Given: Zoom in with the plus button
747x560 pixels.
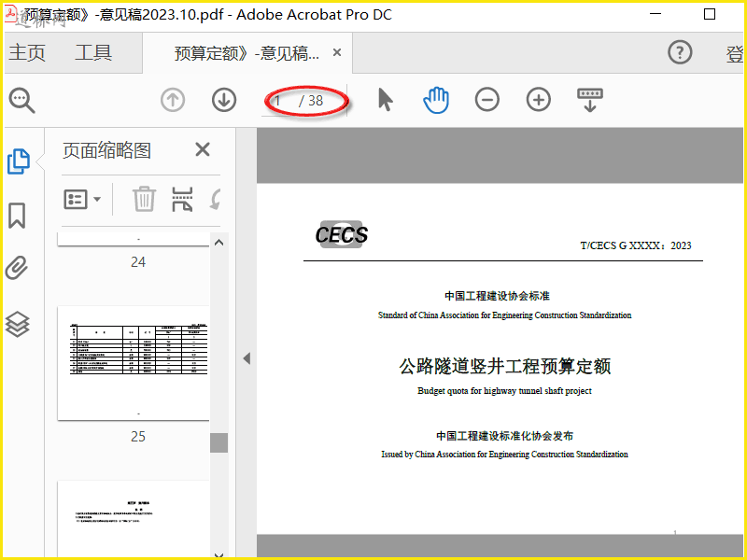Looking at the screenshot, I should (x=539, y=100).
